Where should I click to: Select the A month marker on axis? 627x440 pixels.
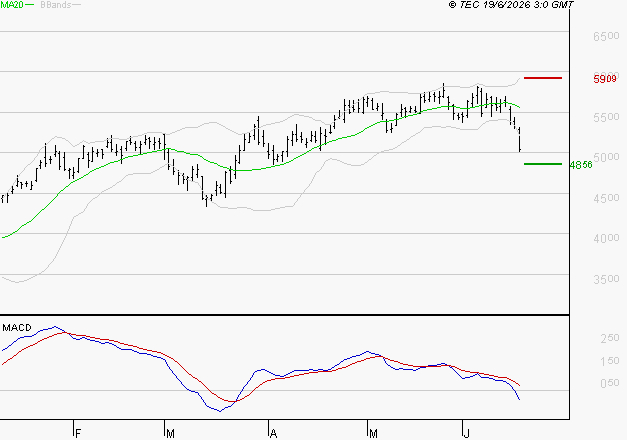click(273, 434)
